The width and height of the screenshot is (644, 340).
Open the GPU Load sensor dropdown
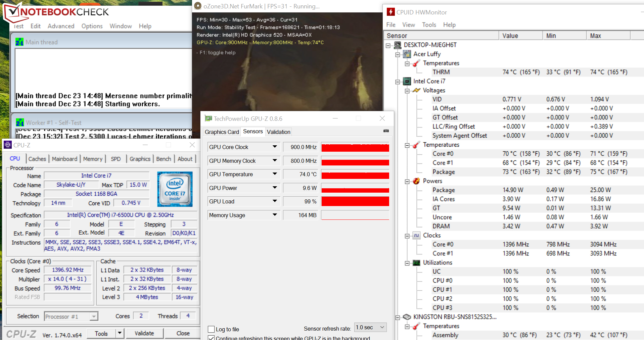tap(275, 201)
